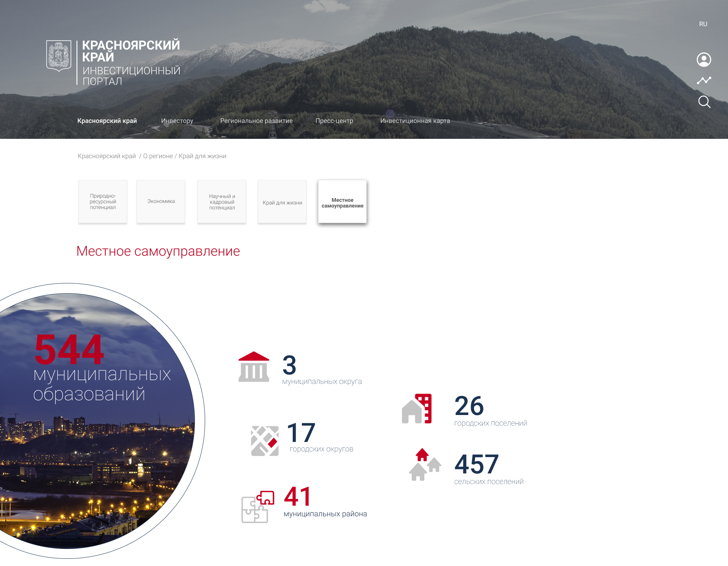Open the Красноярский край menu item
728x566 pixels.
pyautogui.click(x=107, y=121)
